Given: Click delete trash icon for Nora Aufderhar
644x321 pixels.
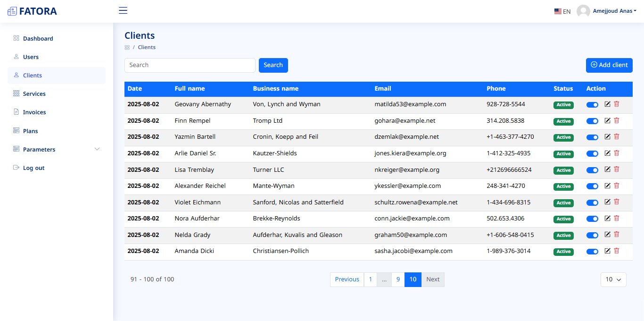Looking at the screenshot, I should pyautogui.click(x=617, y=219).
